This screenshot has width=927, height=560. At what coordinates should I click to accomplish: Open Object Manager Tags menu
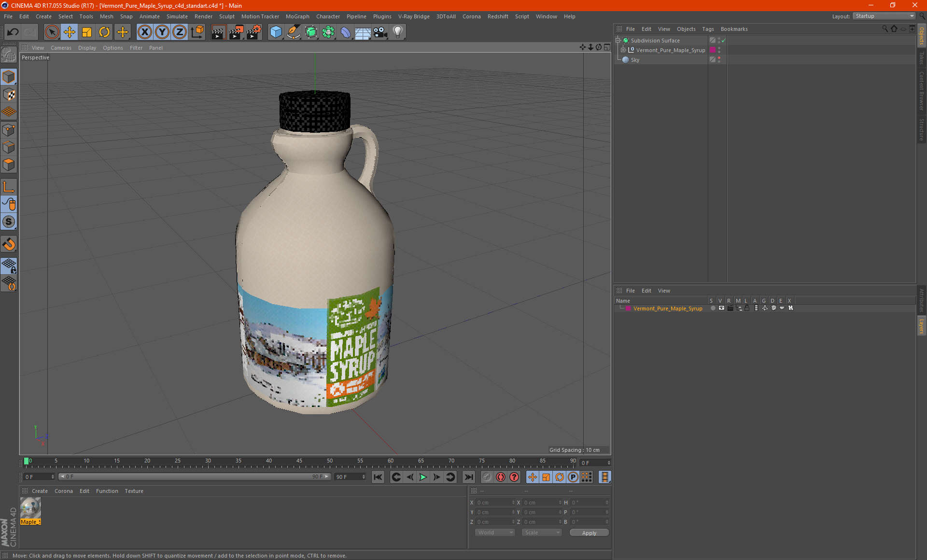coord(708,29)
